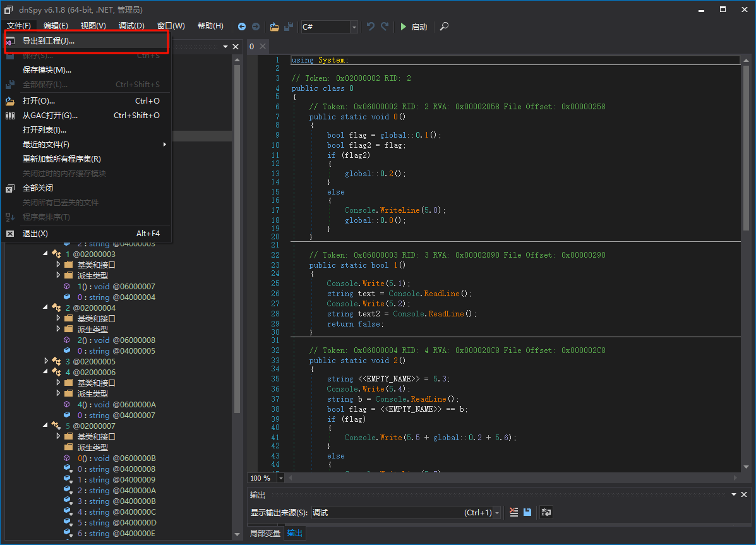Screen dimensions: 756x545
Task: Switch to the 局部变量 tab
Action: [x=265, y=533]
